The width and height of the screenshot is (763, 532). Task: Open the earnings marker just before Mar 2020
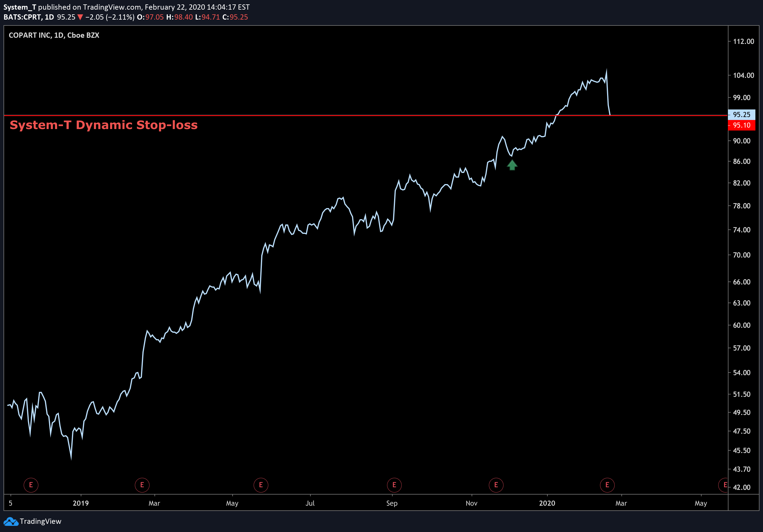(x=607, y=485)
